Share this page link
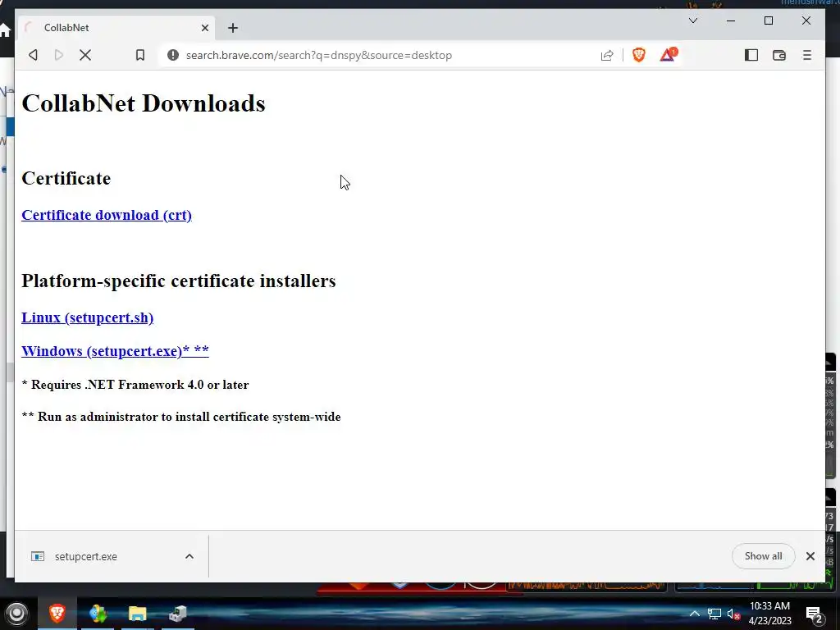 click(607, 55)
